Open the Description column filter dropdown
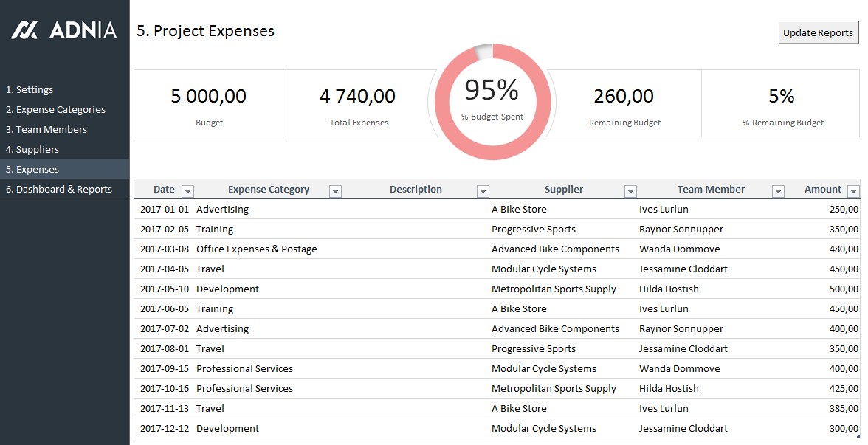The width and height of the screenshot is (868, 445). pos(483,191)
